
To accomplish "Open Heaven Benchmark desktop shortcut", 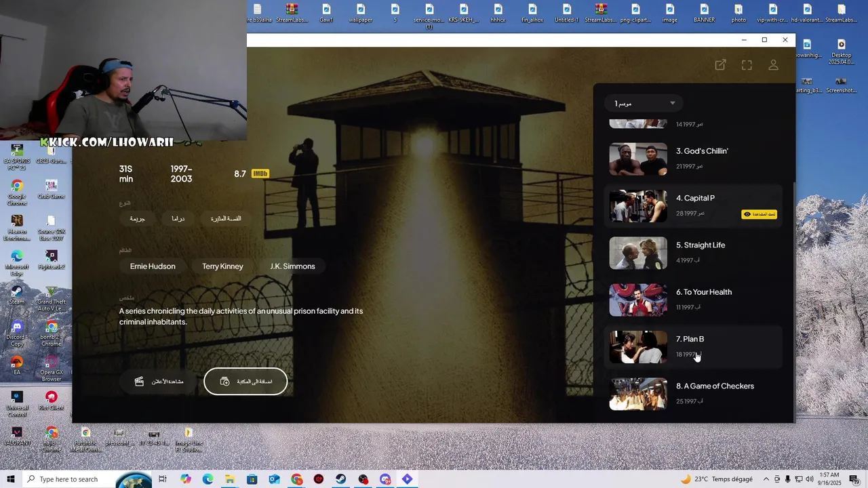I will (x=17, y=228).
